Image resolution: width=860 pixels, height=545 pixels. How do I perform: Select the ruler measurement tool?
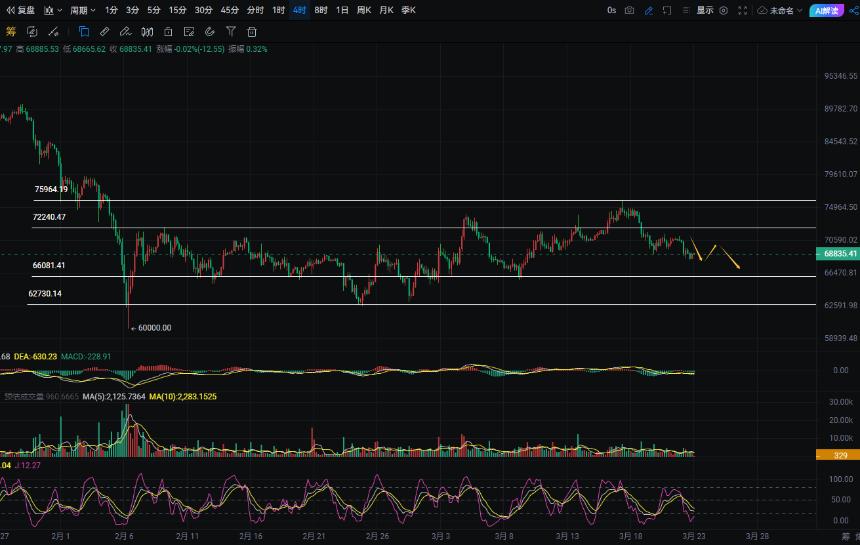coord(104,32)
